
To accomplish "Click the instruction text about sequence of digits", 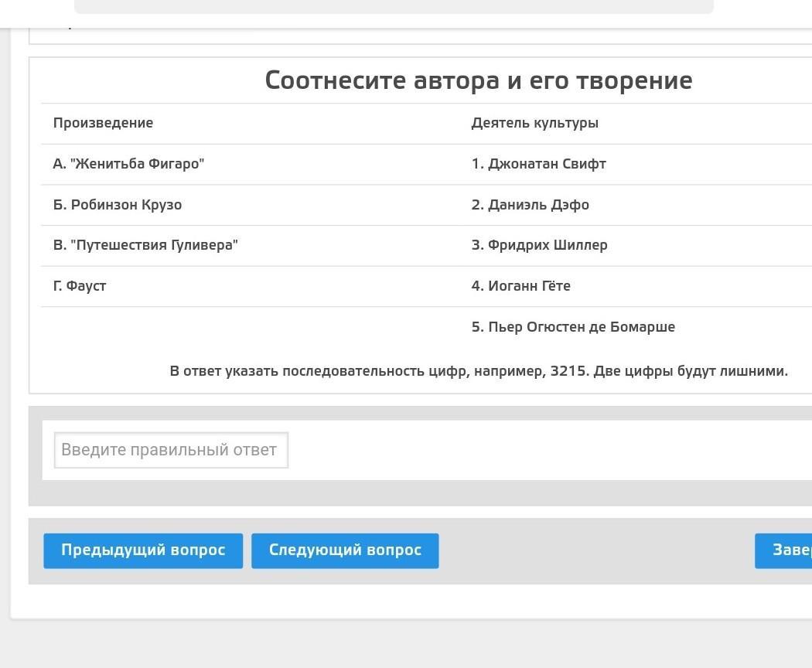I will (479, 371).
